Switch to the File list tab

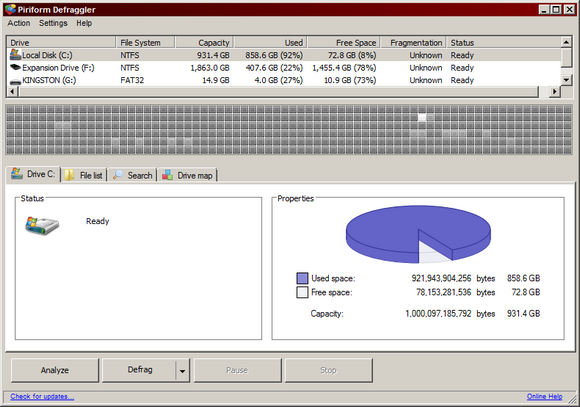coord(84,175)
